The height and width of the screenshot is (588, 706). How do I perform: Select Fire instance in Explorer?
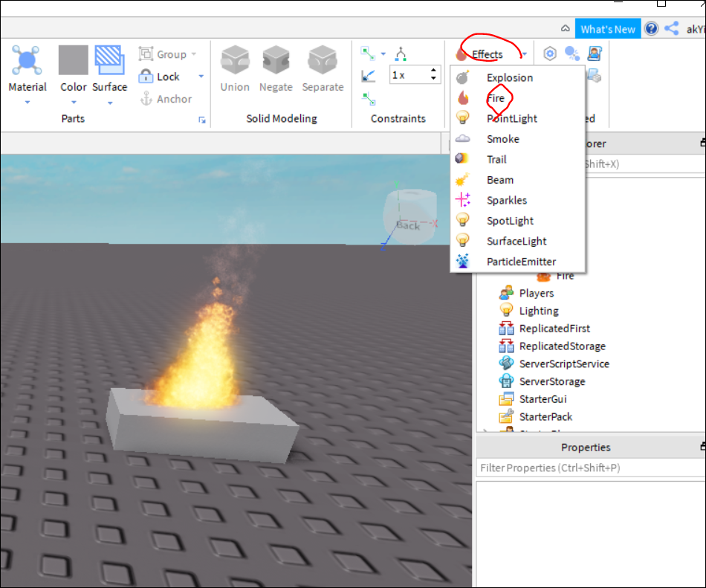565,276
